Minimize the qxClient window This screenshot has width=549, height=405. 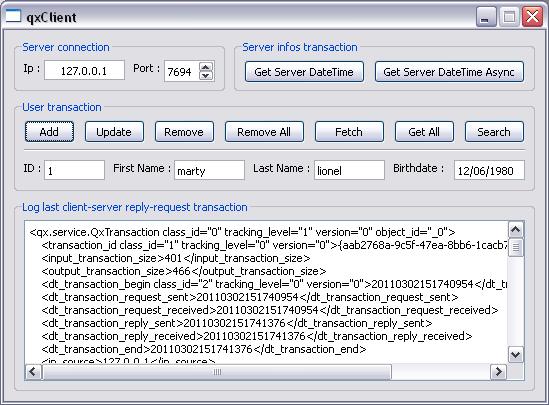(486, 17)
